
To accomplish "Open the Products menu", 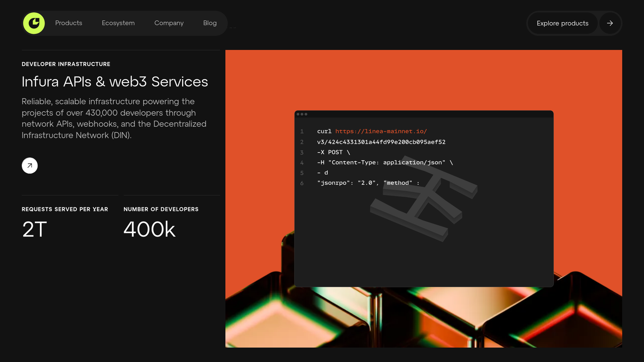I will point(69,23).
